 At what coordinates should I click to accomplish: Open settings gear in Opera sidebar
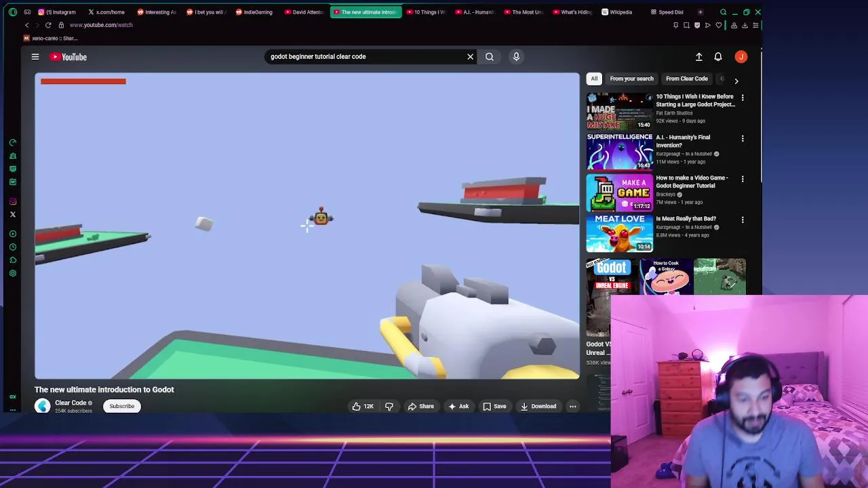pos(13,273)
